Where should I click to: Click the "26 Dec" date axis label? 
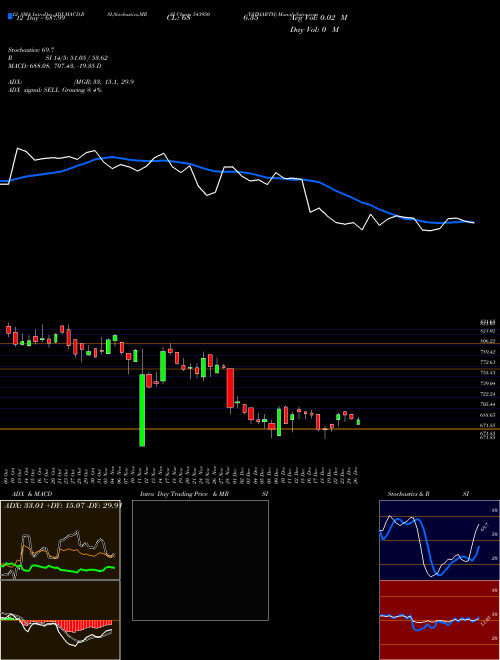pos(357,475)
